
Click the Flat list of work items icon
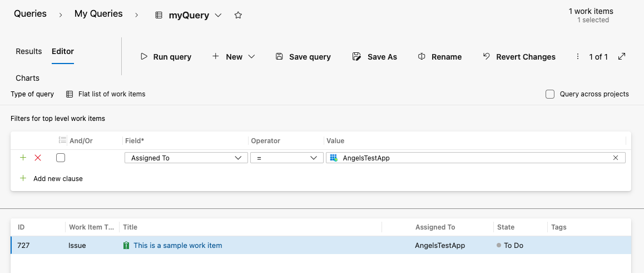tap(70, 94)
